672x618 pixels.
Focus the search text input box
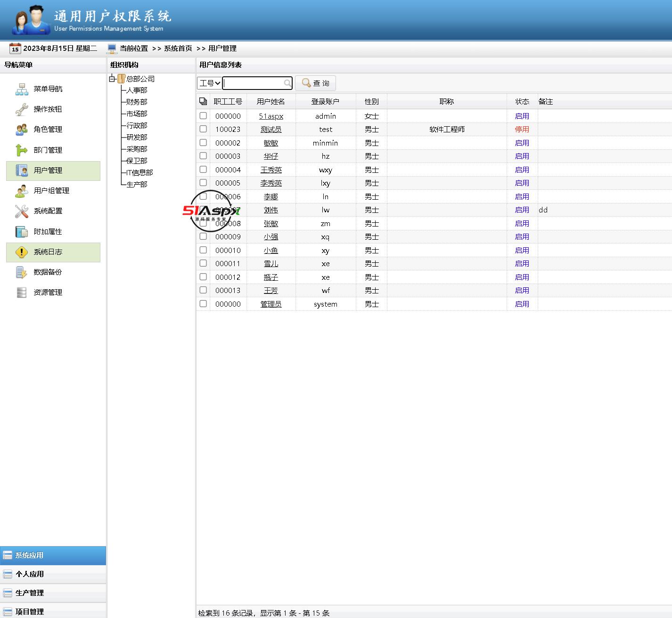(x=254, y=83)
